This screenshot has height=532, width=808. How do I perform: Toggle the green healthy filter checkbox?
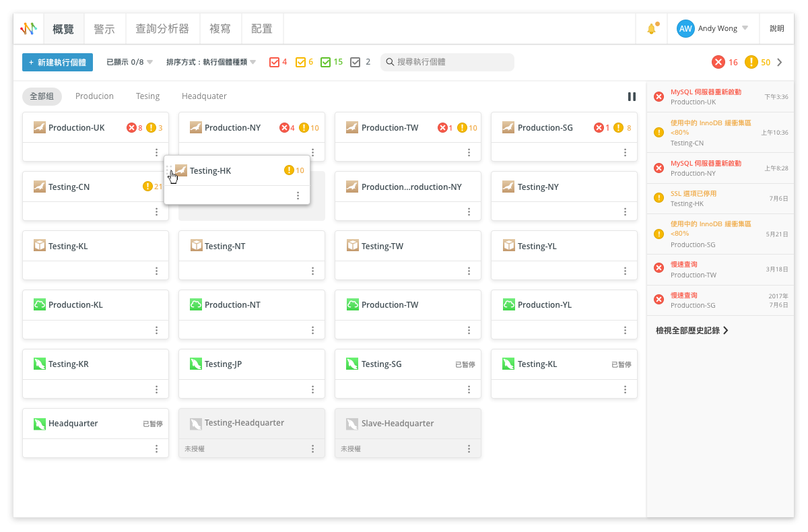pyautogui.click(x=325, y=62)
